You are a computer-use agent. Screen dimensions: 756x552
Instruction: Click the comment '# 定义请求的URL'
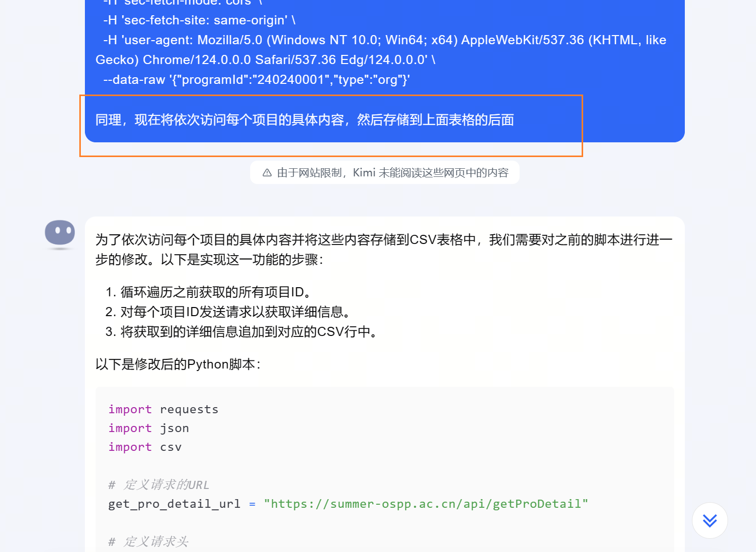(159, 485)
